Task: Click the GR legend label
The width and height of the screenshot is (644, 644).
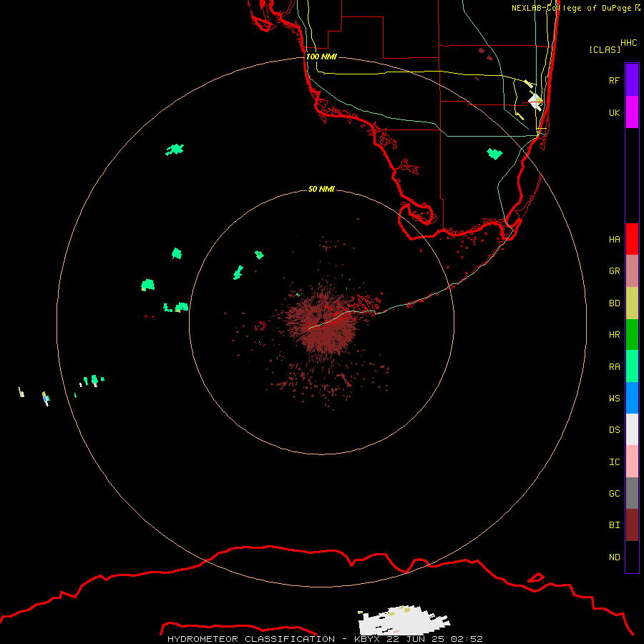Action: click(x=614, y=271)
